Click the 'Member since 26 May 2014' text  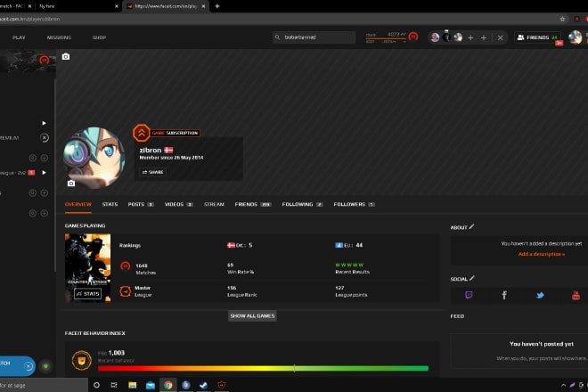point(171,158)
